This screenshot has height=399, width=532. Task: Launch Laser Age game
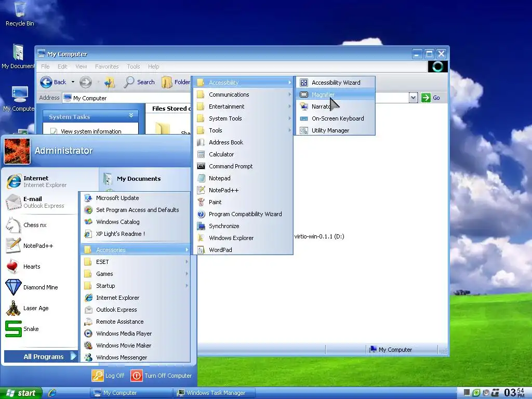pos(41,308)
